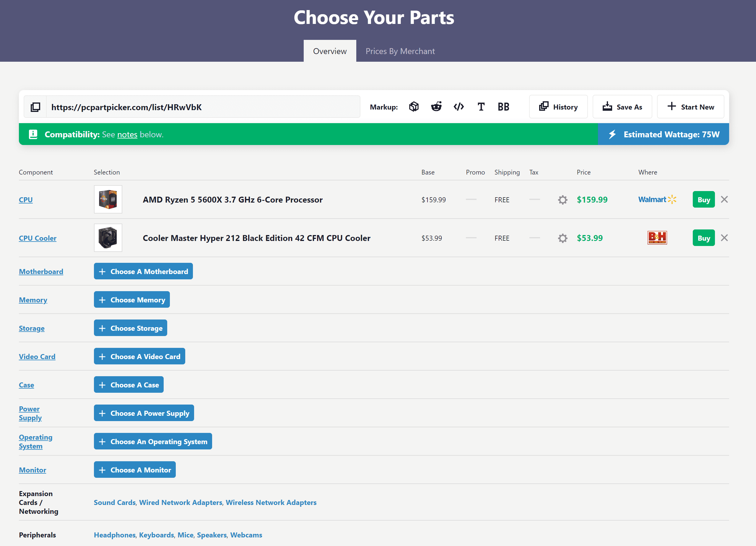Open the Walmart merchant page

656,199
